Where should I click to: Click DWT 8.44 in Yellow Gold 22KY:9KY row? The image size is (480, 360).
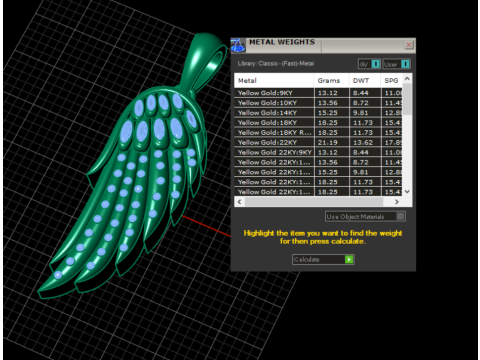(x=361, y=152)
